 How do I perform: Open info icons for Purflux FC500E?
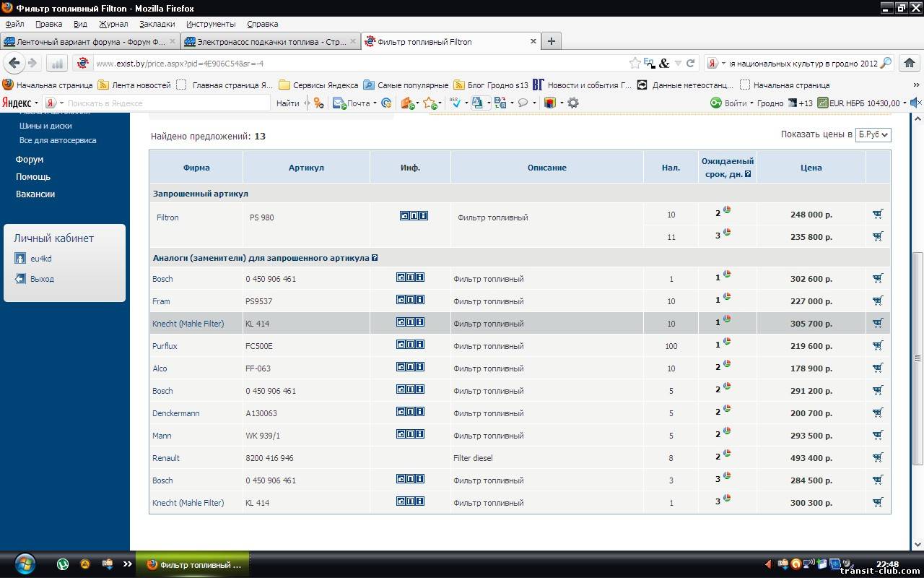coord(410,344)
